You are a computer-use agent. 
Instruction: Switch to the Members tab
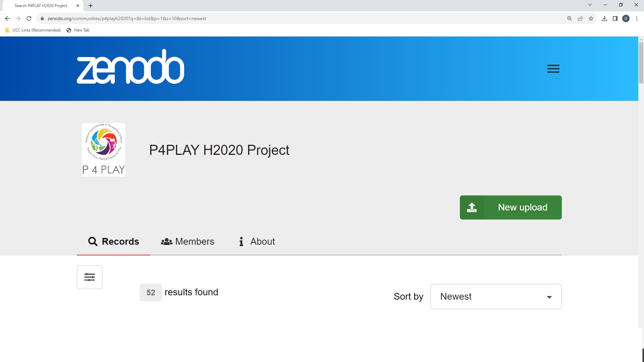pos(187,241)
